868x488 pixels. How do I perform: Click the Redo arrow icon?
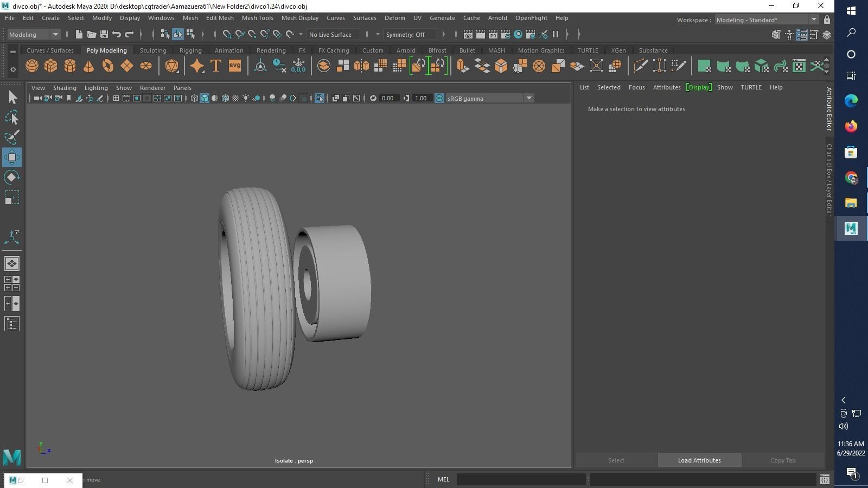pos(130,35)
